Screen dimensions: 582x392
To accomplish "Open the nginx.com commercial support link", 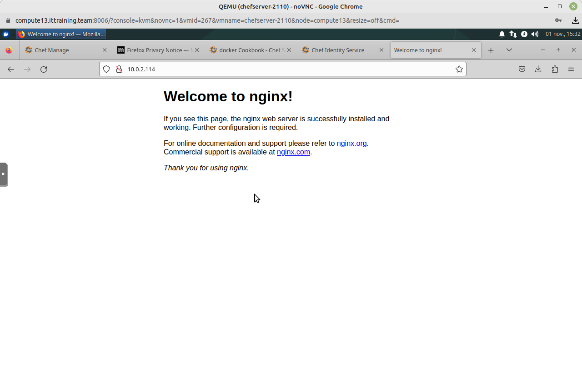I will pos(293,152).
